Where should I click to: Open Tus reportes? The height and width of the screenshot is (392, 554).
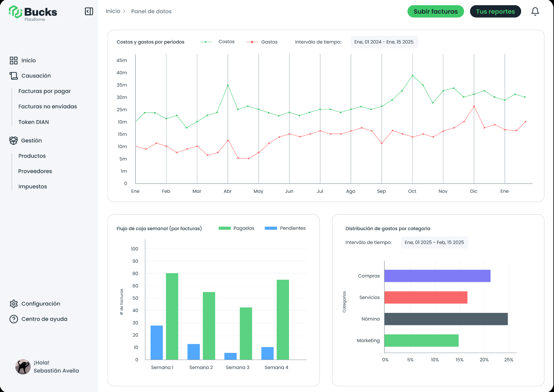[x=495, y=11]
